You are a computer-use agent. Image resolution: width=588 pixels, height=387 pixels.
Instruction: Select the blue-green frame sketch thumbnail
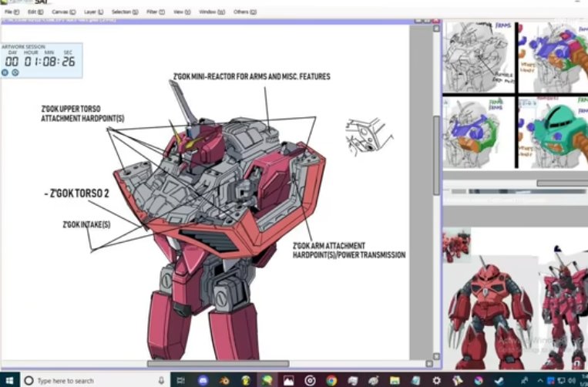[478, 132]
